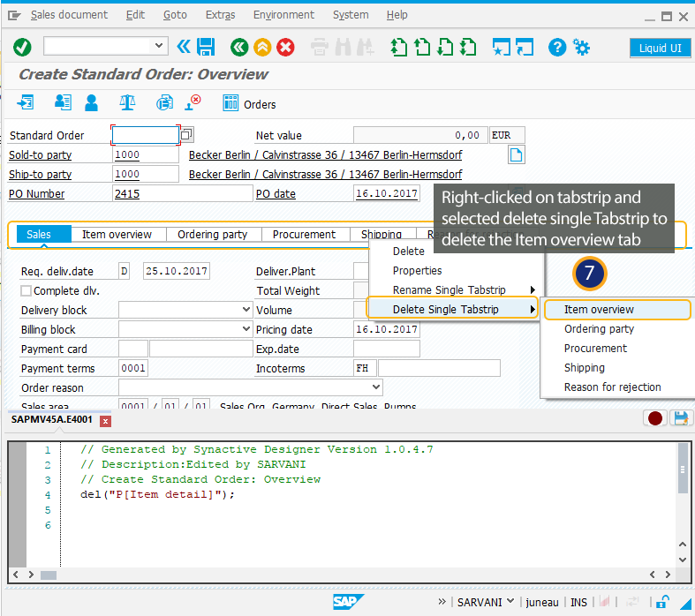
Task: Create new session window icon
Action: pos(502,47)
